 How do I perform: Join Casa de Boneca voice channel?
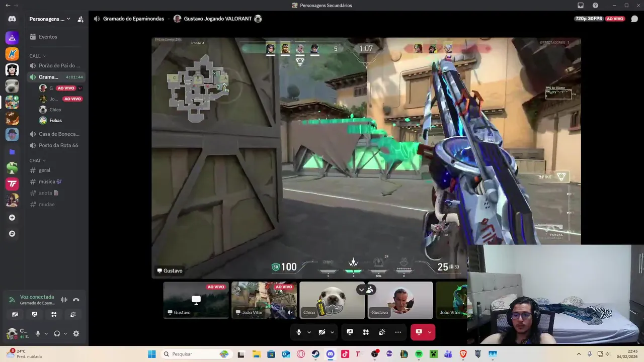pyautogui.click(x=55, y=134)
